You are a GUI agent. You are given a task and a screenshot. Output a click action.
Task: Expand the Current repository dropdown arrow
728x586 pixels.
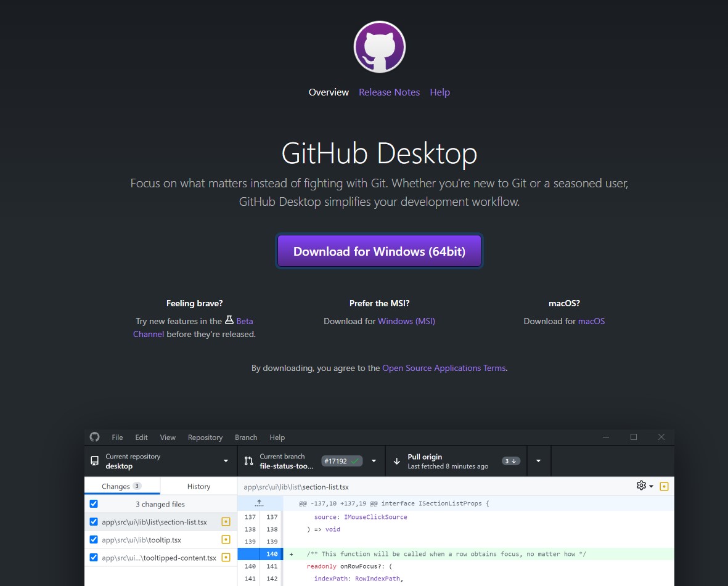pyautogui.click(x=226, y=461)
